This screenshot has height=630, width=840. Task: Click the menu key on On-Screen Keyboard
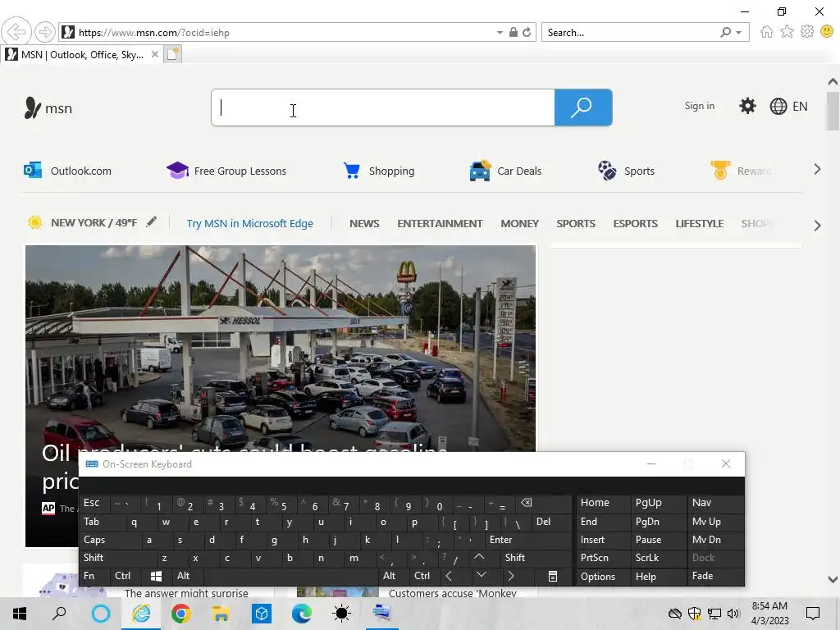(552, 576)
